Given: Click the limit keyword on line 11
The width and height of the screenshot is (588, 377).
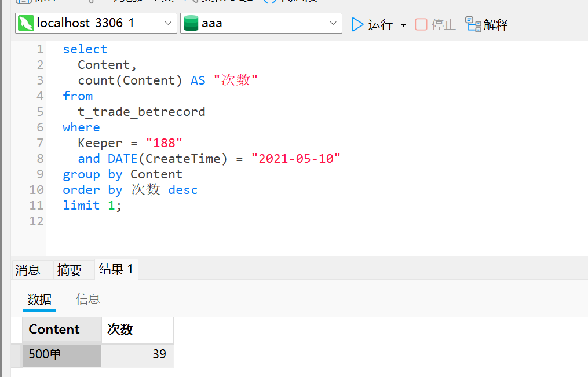Looking at the screenshot, I should click(81, 206).
